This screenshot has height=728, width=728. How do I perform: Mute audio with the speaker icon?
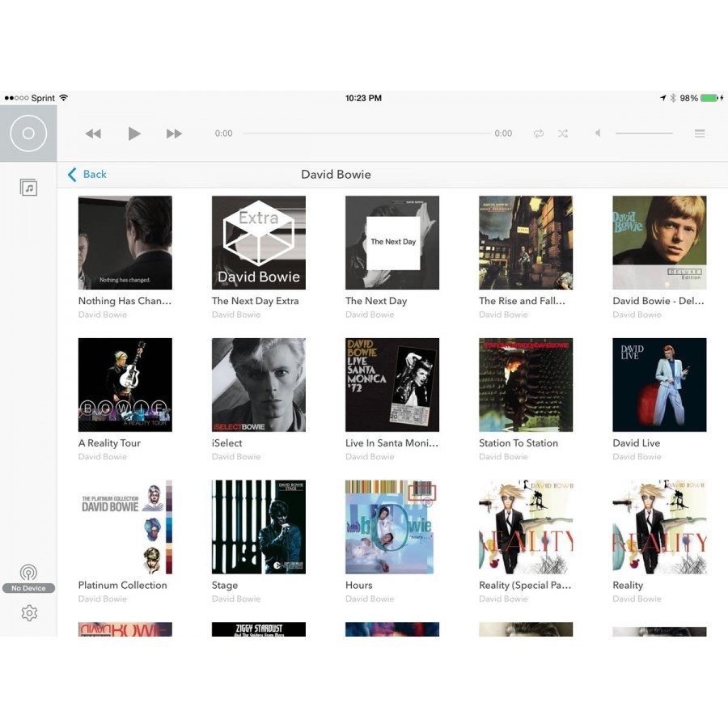pos(598,133)
